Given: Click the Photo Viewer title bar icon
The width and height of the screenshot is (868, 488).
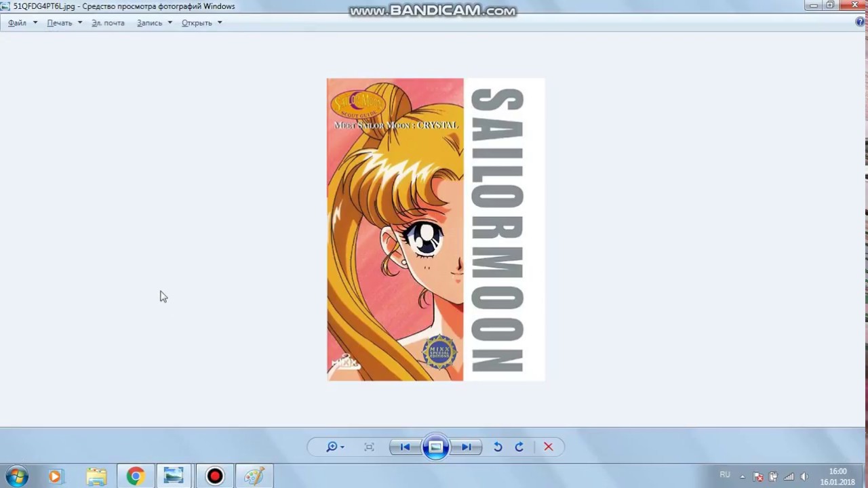Looking at the screenshot, I should [x=5, y=6].
